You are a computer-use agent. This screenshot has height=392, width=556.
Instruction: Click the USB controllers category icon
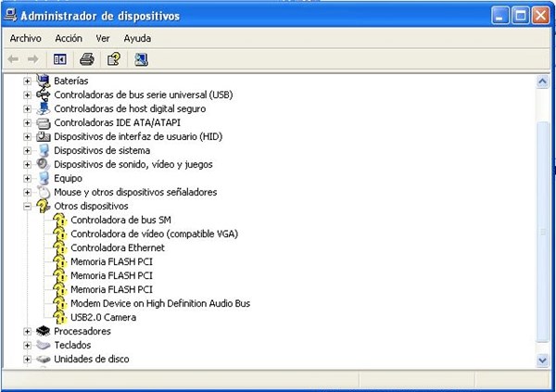tap(44, 95)
